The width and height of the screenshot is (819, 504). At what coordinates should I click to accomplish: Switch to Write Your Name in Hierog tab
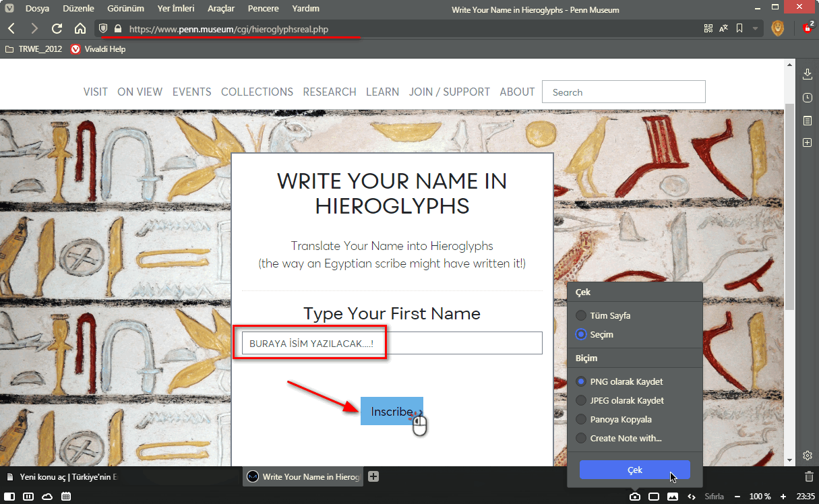pyautogui.click(x=303, y=476)
